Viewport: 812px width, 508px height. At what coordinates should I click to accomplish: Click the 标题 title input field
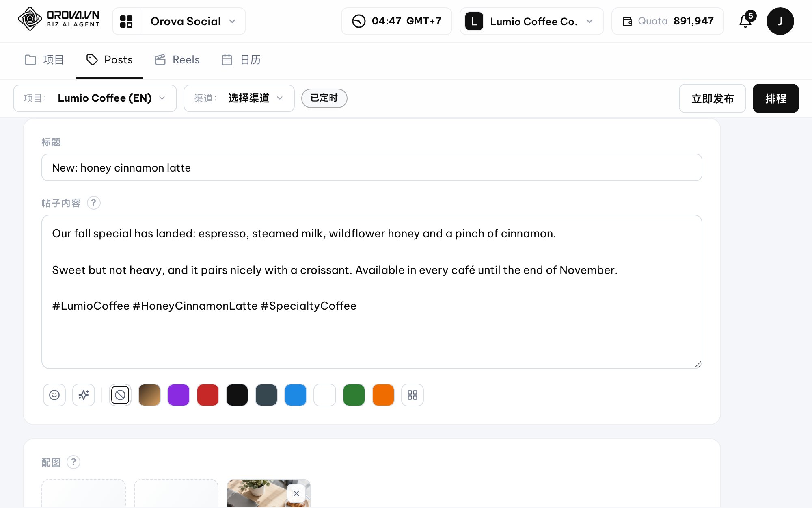(x=372, y=167)
